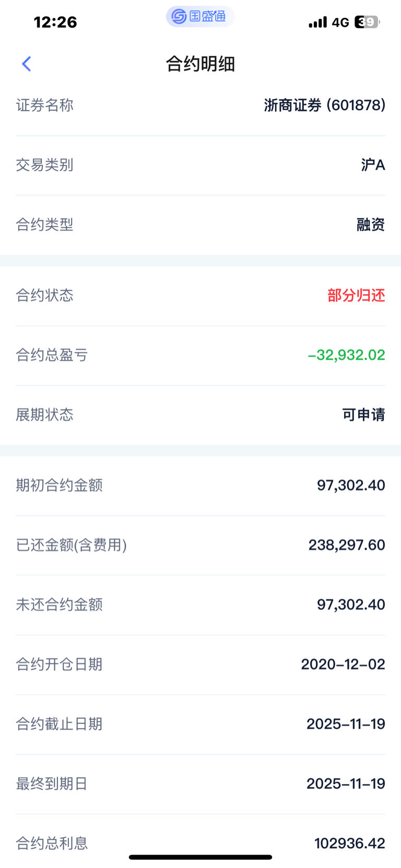Tap the home indicator bar at bottom
This screenshot has width=401, height=868.
click(200, 857)
